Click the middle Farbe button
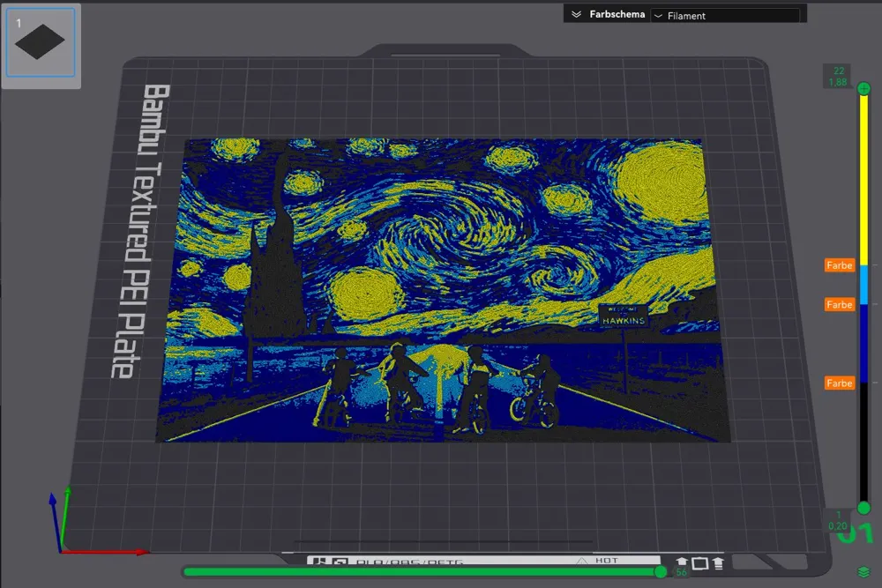The width and height of the screenshot is (882, 588). click(x=839, y=304)
